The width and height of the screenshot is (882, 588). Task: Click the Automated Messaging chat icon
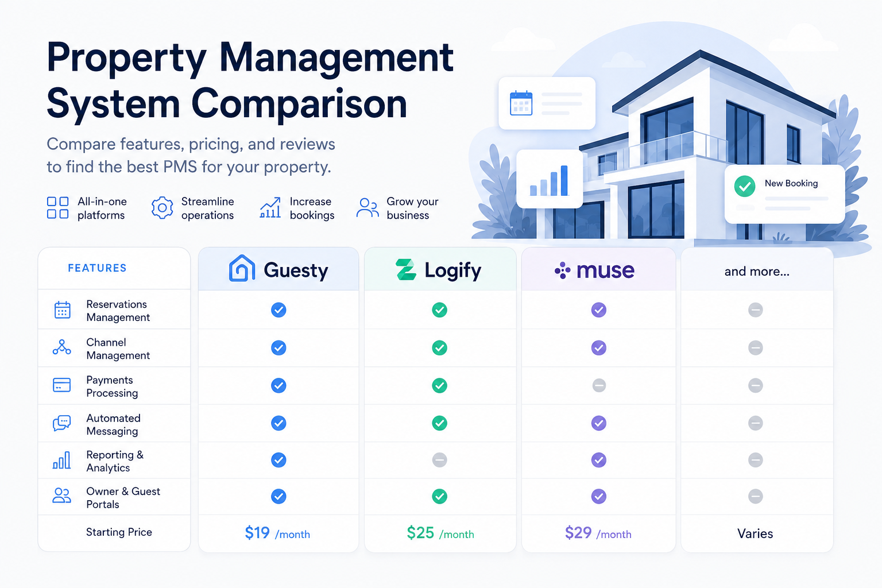click(x=62, y=423)
